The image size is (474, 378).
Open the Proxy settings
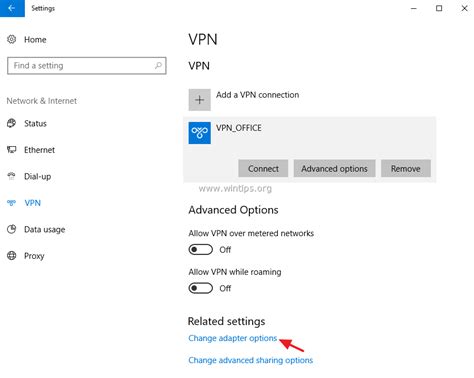[x=34, y=256]
